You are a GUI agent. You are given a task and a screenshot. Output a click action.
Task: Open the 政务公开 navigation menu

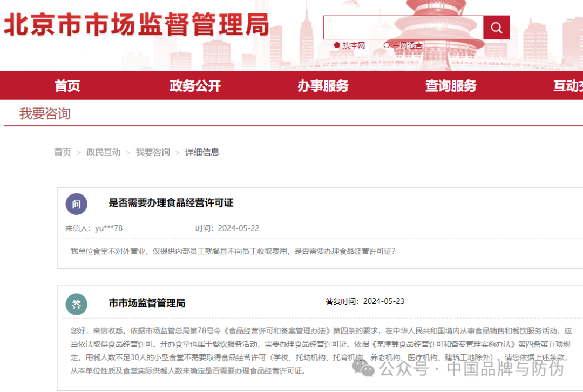195,85
